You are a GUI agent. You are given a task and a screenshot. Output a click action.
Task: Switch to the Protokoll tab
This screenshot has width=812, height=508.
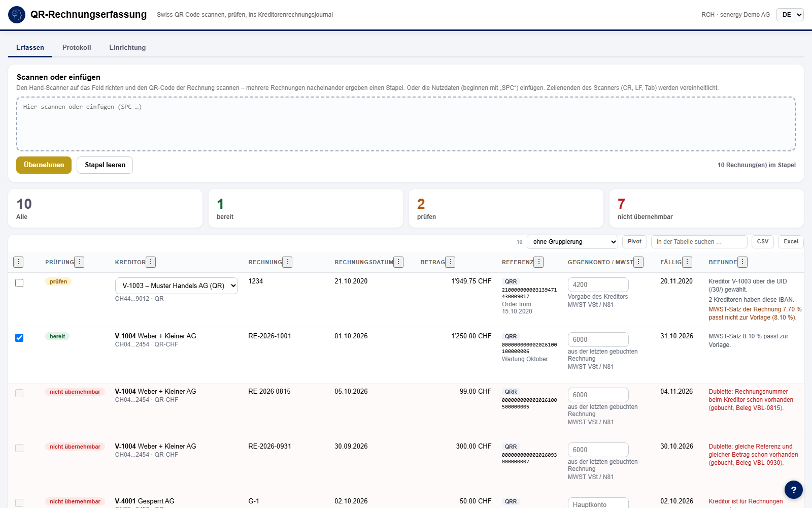[77, 47]
